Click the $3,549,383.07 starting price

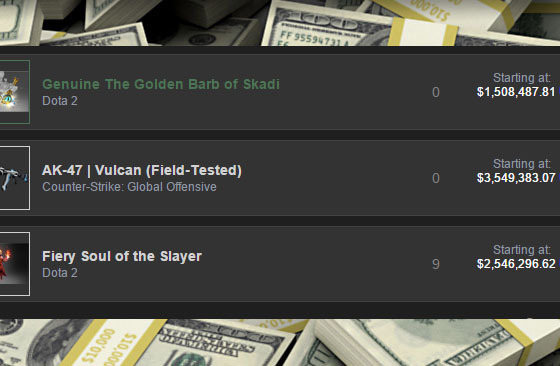(x=516, y=178)
